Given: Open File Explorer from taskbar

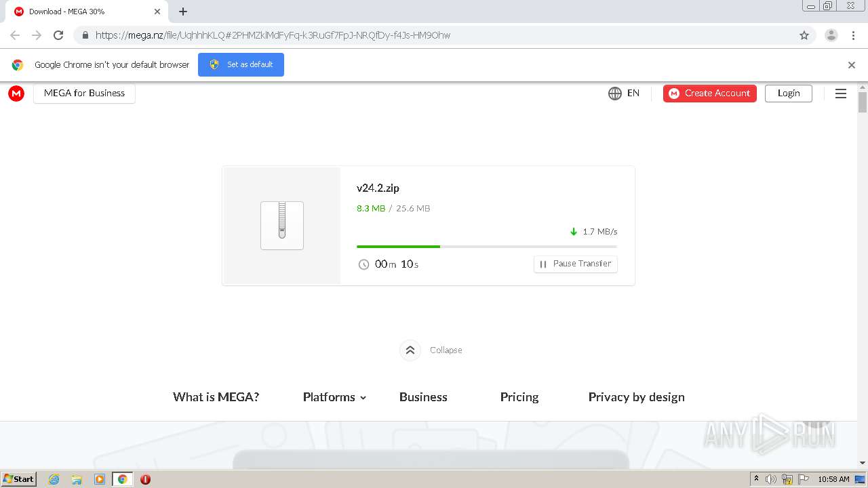Looking at the screenshot, I should click(77, 479).
